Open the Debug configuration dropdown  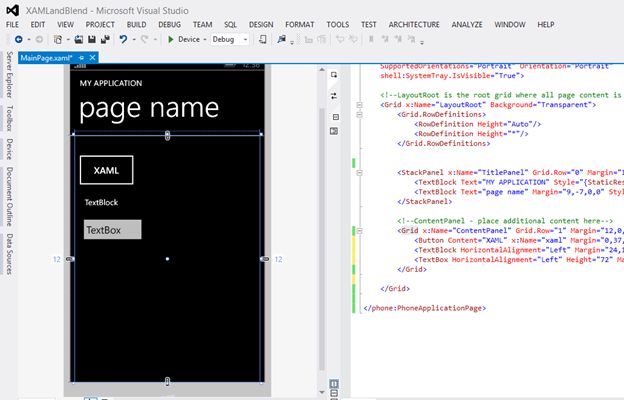pos(245,40)
